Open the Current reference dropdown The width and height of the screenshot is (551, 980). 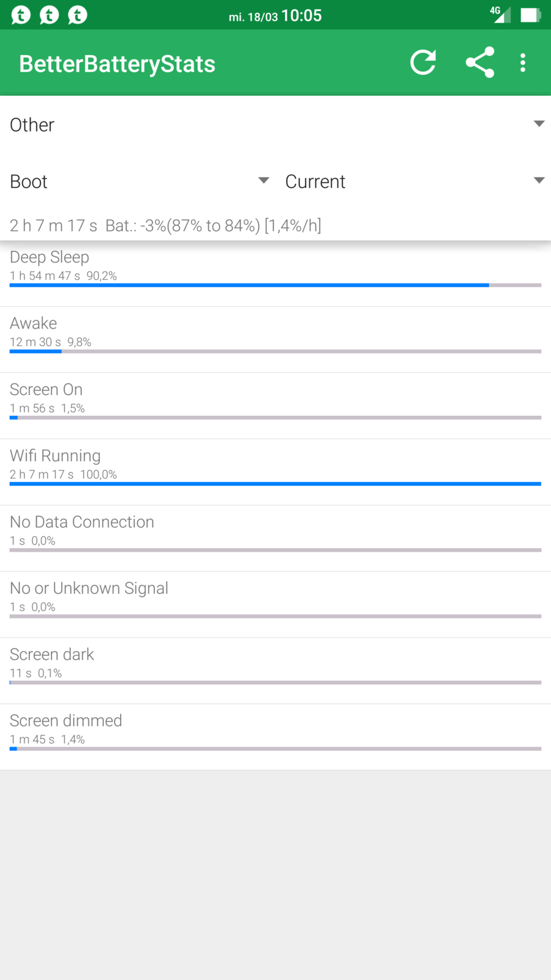click(x=414, y=181)
